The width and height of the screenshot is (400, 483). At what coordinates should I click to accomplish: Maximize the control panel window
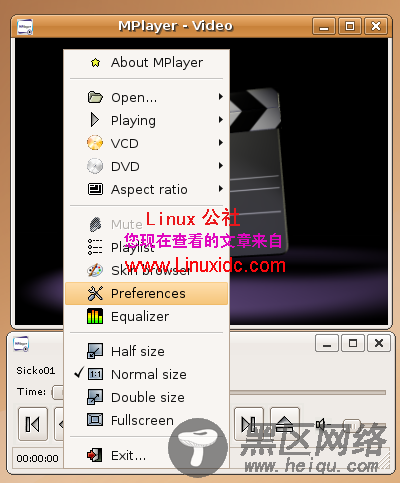(x=353, y=343)
